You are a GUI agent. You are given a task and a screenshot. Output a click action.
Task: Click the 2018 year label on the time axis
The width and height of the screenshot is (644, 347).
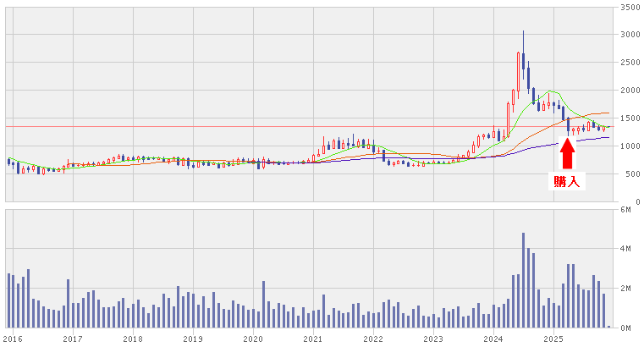click(133, 339)
